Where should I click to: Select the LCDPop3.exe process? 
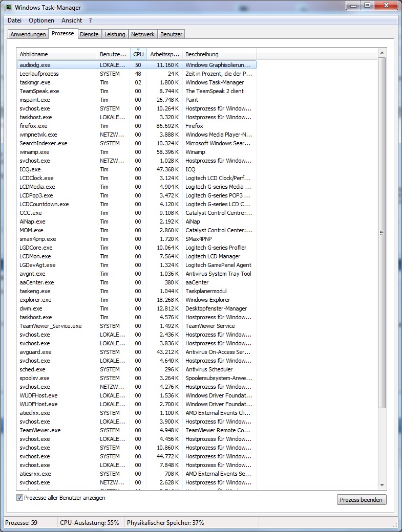tap(137, 195)
